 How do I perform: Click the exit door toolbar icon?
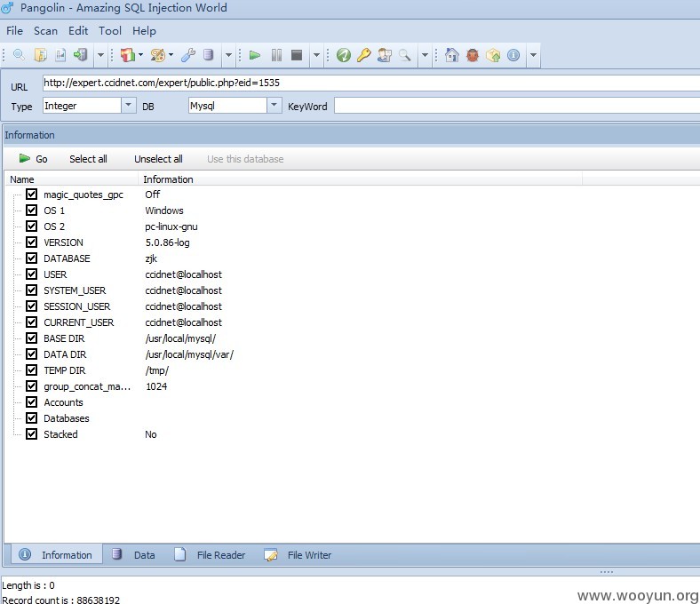[x=80, y=55]
